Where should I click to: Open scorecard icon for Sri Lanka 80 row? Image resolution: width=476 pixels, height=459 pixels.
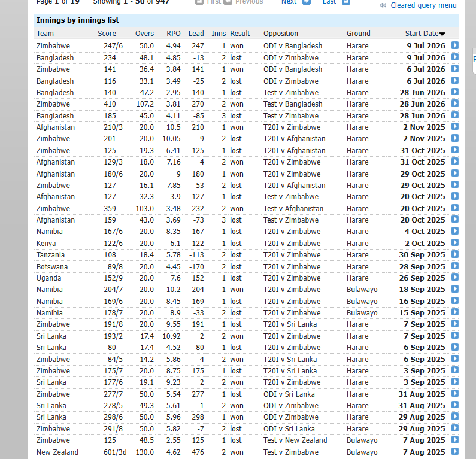click(x=455, y=347)
